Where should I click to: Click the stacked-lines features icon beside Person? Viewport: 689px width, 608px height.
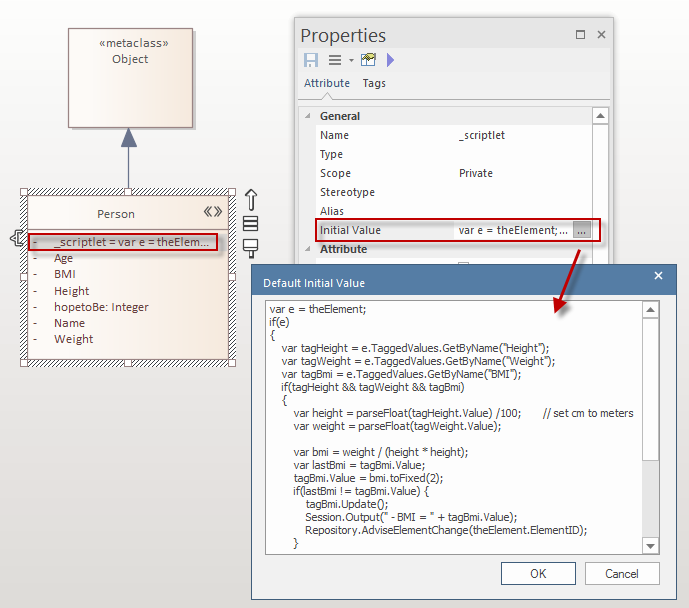(x=251, y=223)
